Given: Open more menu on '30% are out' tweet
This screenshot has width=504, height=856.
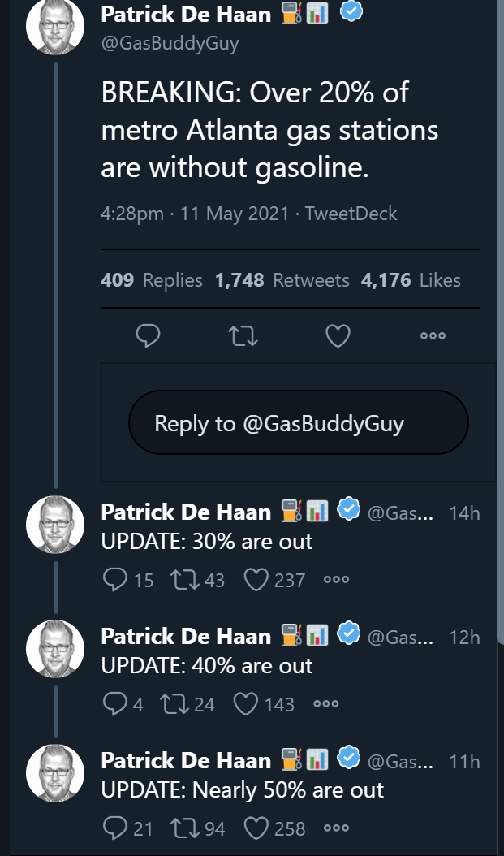Looking at the screenshot, I should [x=336, y=580].
